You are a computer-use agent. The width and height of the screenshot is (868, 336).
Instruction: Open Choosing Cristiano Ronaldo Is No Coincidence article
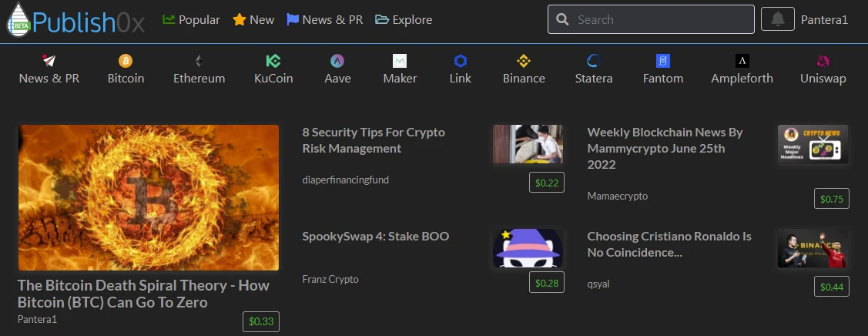click(x=669, y=244)
